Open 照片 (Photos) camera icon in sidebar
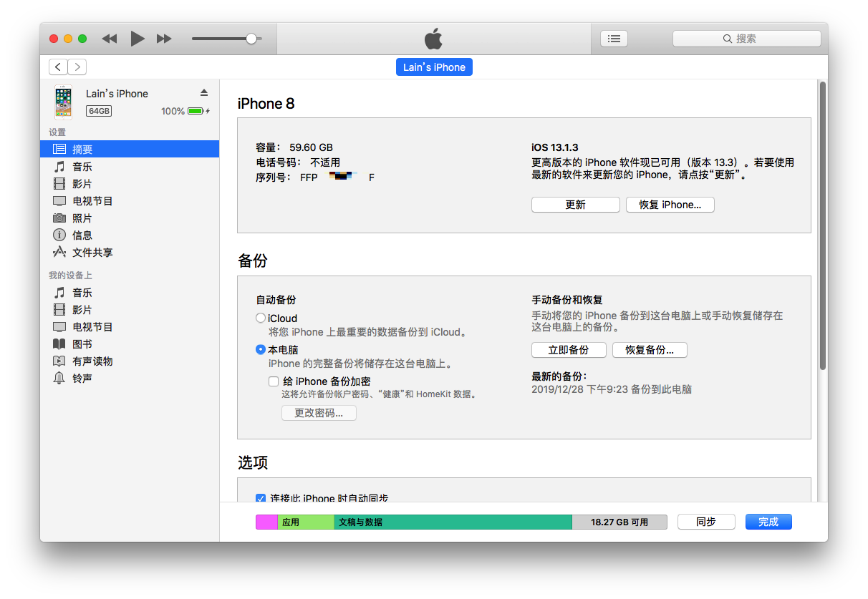Image resolution: width=868 pixels, height=599 pixels. coord(59,218)
